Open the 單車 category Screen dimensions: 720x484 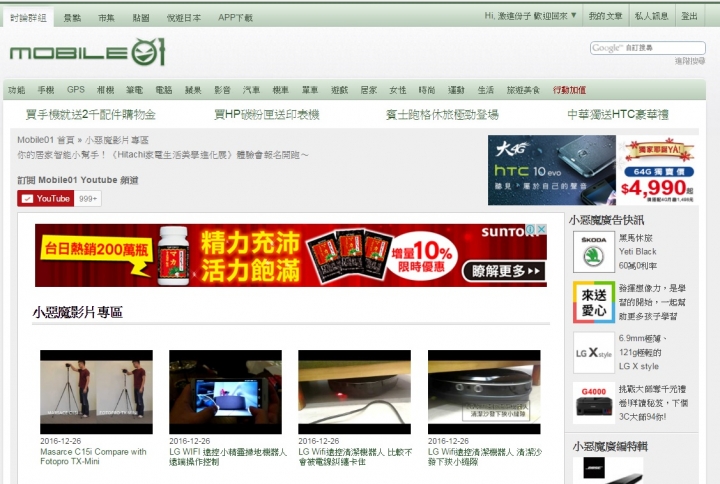coord(310,90)
